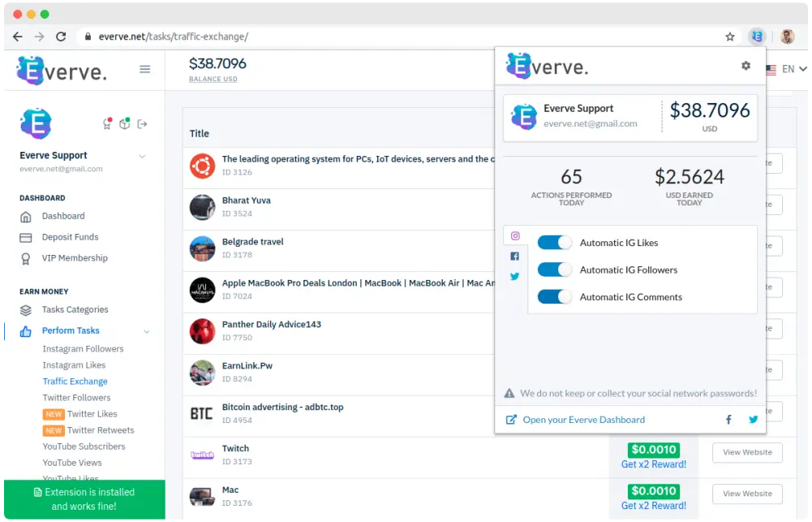Viewport: 812px width, 522px height.
Task: Open Instagram Followers tasks in sidebar
Action: pos(83,349)
